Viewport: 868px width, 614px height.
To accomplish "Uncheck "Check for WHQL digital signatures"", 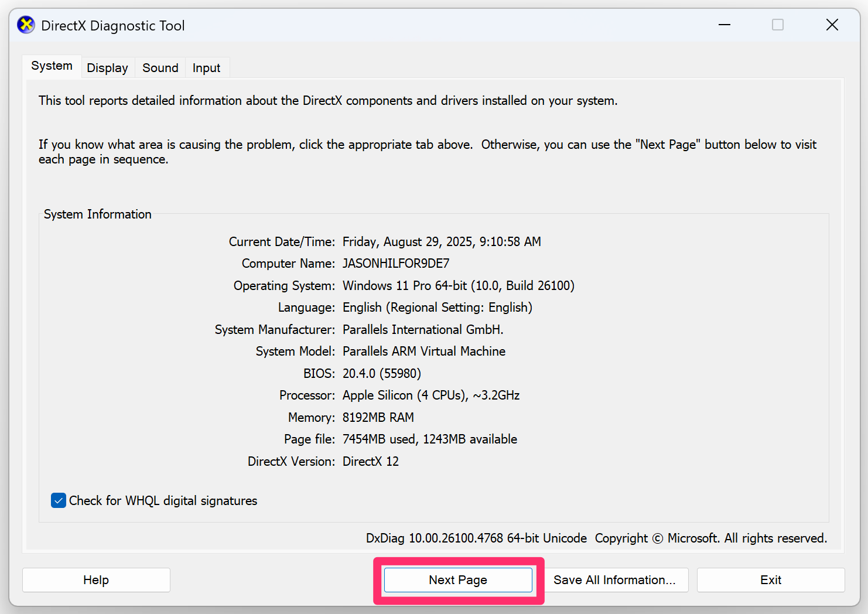I will (58, 500).
